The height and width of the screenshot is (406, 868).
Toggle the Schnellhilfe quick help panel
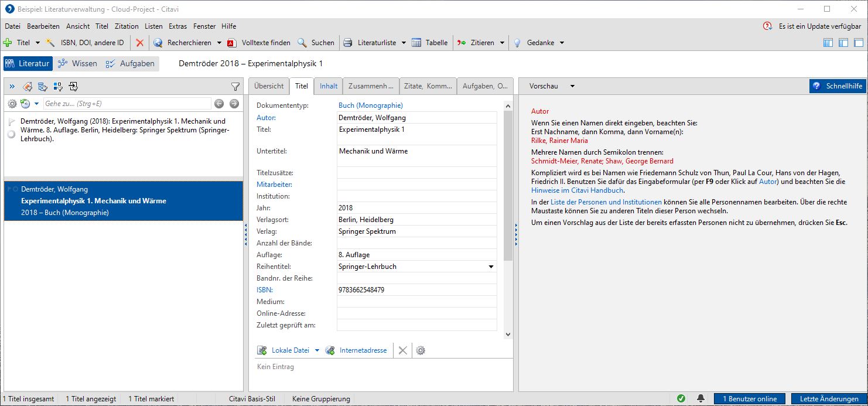838,86
